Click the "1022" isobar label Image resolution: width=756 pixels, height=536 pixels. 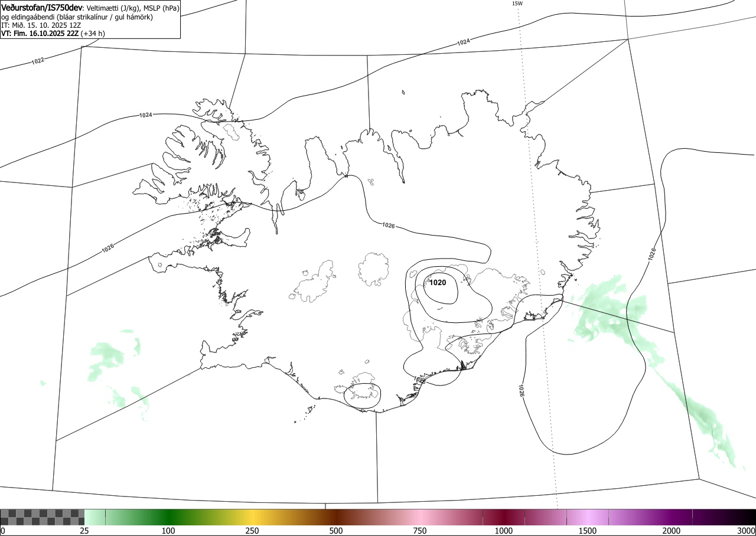[38, 61]
